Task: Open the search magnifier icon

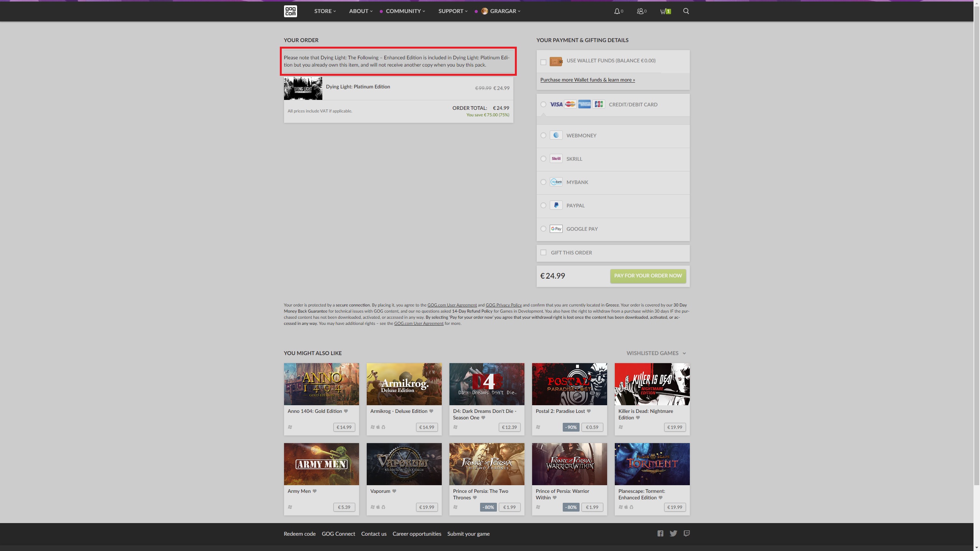Action: [686, 11]
